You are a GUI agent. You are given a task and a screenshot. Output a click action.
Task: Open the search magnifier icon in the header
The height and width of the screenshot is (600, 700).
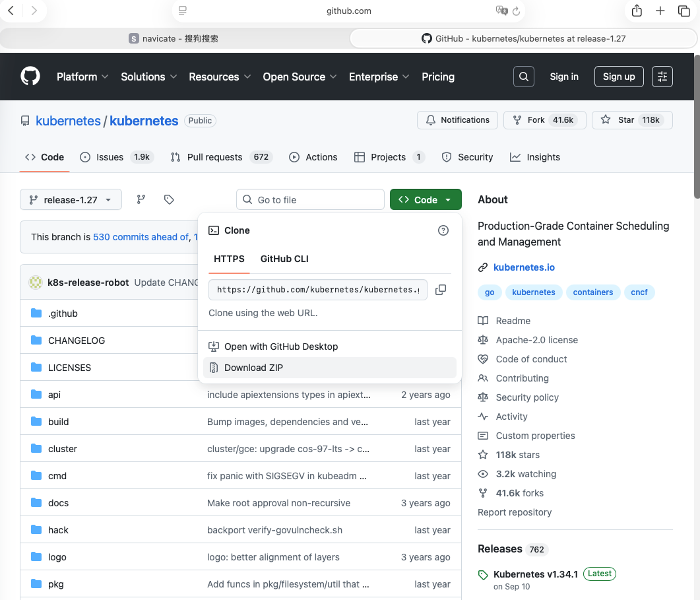pyautogui.click(x=524, y=77)
